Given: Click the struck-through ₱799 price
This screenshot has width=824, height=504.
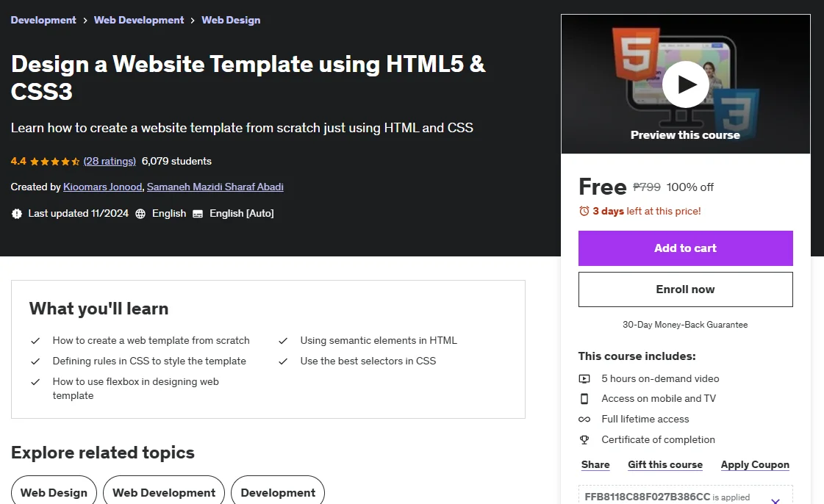Looking at the screenshot, I should click(x=647, y=187).
